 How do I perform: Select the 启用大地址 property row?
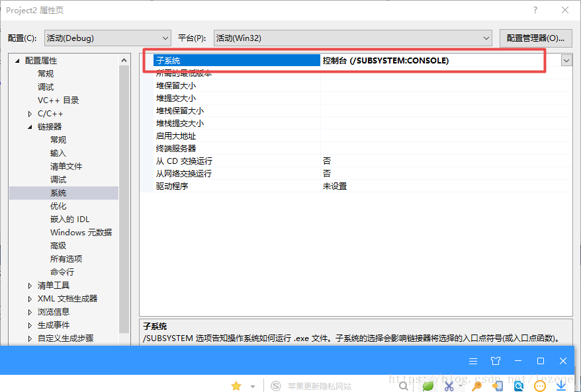(176, 136)
